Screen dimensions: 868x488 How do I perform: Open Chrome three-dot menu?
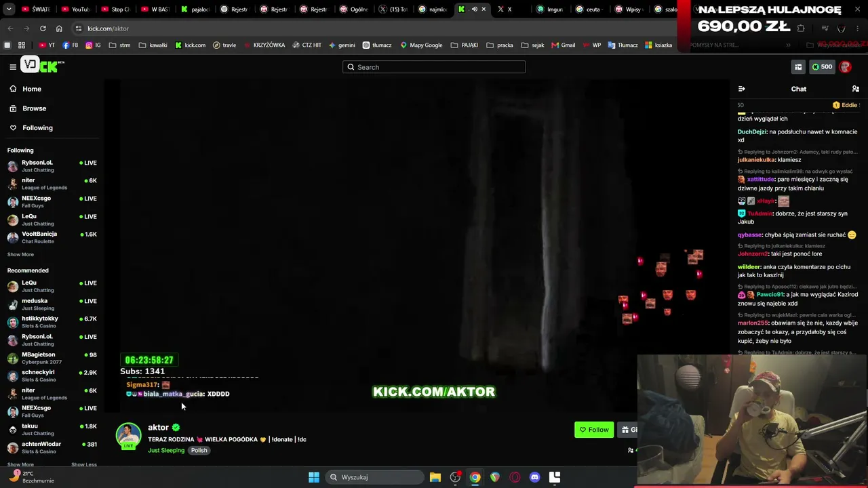click(857, 28)
